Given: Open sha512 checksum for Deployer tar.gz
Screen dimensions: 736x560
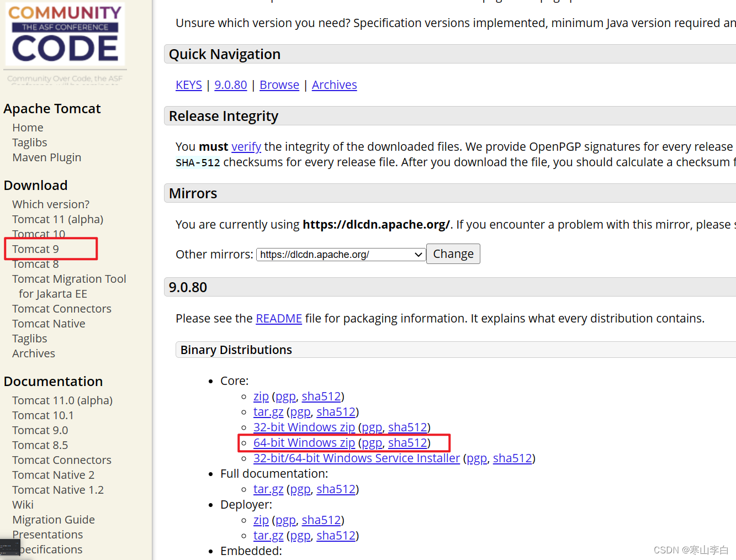Looking at the screenshot, I should coord(336,536).
